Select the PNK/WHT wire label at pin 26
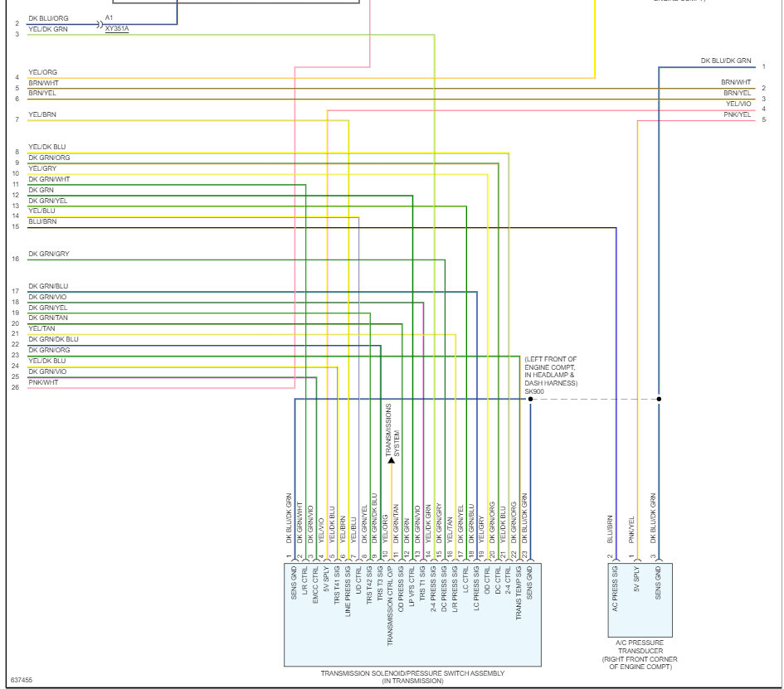784x689 pixels. click(x=43, y=383)
